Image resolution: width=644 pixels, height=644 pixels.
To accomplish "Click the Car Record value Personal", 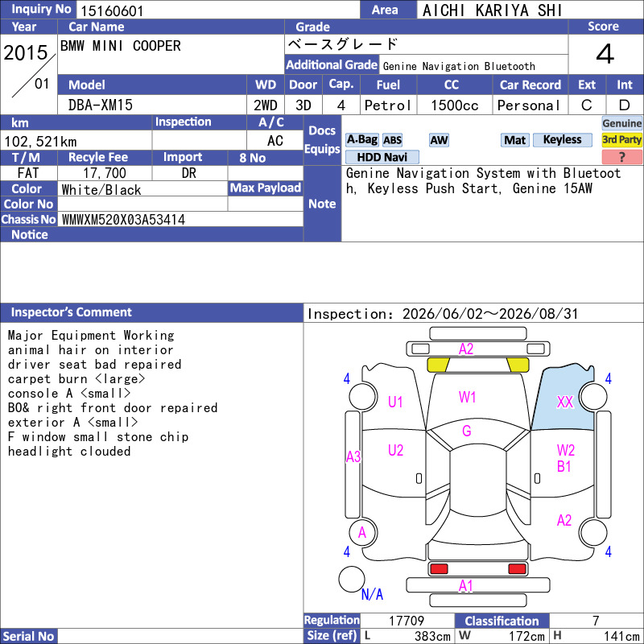I will pyautogui.click(x=529, y=105).
